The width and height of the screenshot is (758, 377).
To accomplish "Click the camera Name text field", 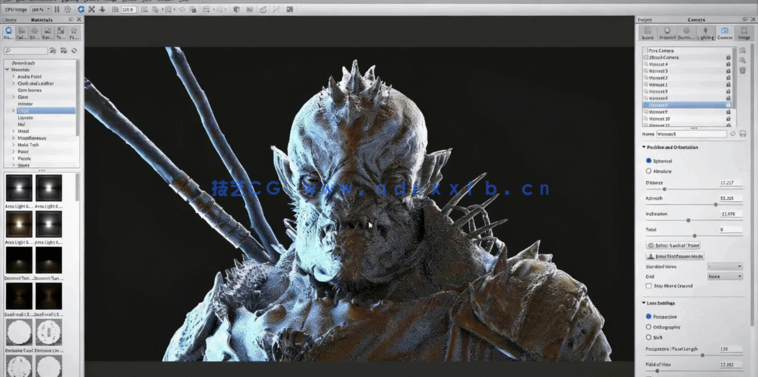I will point(691,134).
